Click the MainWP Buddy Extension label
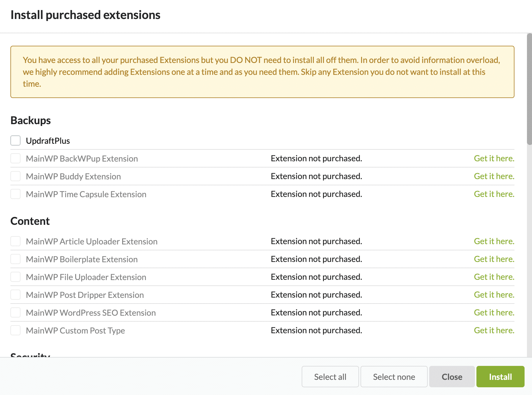The image size is (532, 395). (x=73, y=176)
